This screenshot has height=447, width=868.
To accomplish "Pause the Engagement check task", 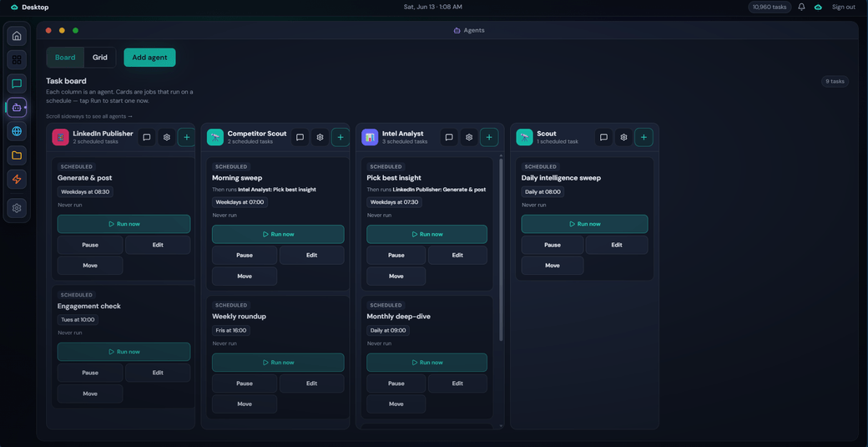I will coord(90,373).
